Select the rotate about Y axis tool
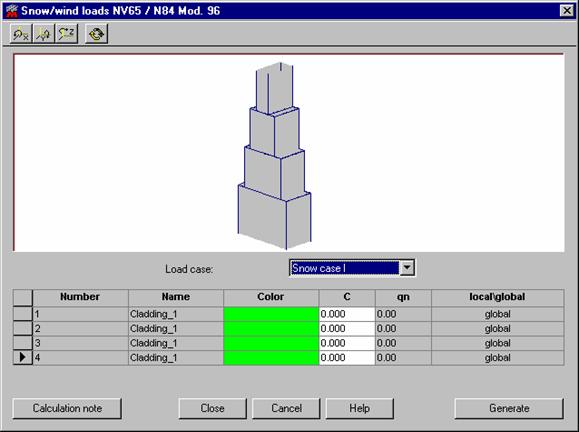The width and height of the screenshot is (579, 432). (x=44, y=34)
